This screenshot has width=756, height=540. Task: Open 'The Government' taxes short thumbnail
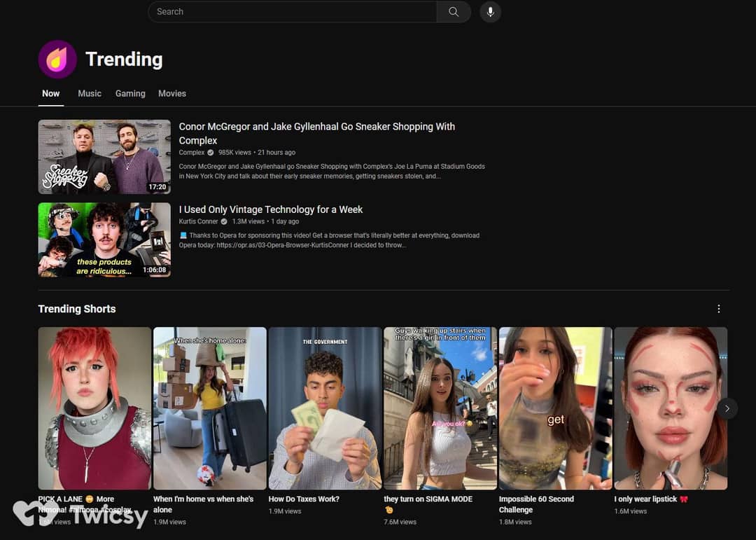pyautogui.click(x=325, y=408)
